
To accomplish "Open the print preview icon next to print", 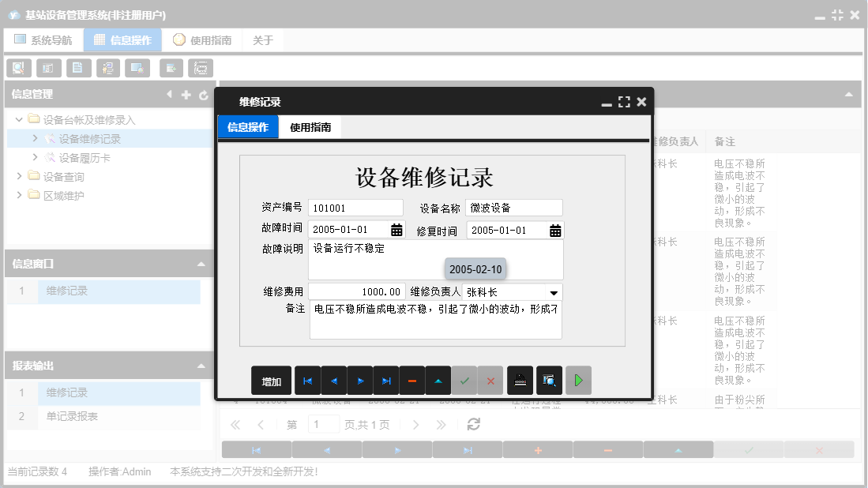I will click(x=548, y=380).
